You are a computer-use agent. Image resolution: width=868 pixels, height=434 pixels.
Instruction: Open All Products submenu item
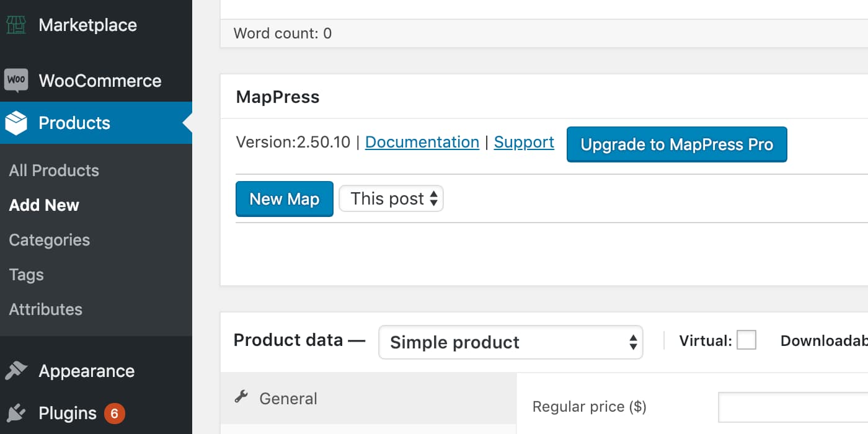54,170
